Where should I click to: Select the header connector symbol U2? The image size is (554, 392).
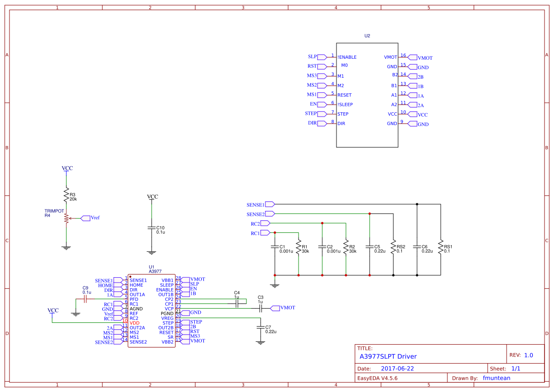tap(367, 95)
